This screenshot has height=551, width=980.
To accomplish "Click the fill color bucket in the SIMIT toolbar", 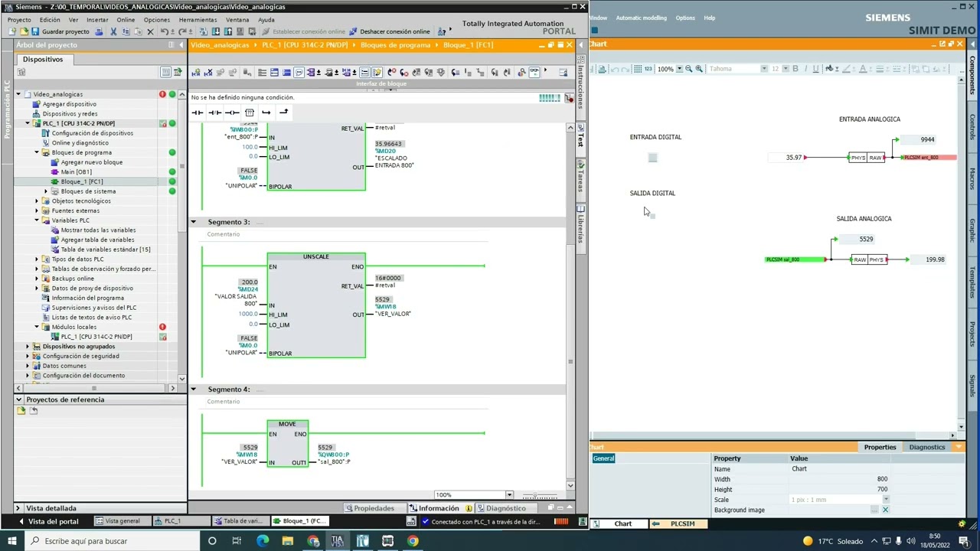I will click(x=829, y=69).
